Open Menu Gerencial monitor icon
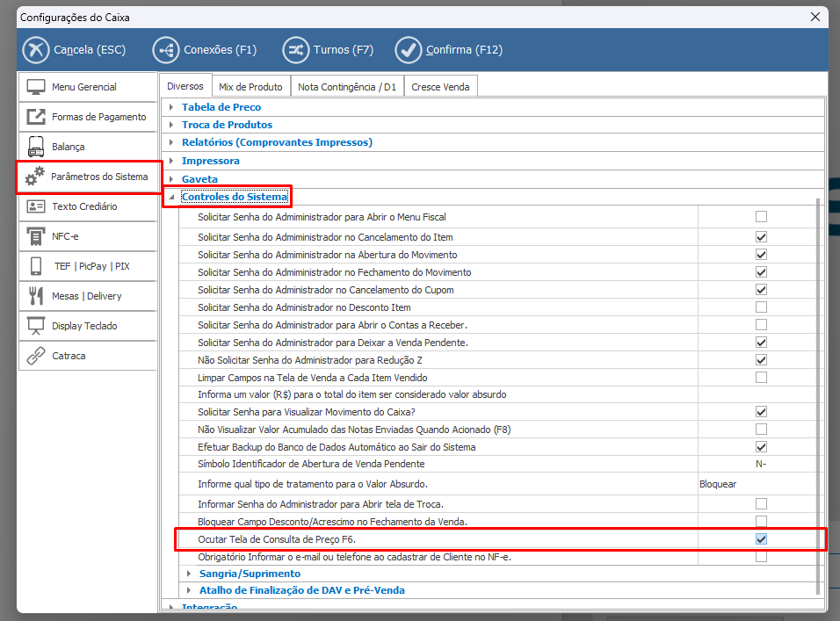The height and width of the screenshot is (621, 840). (x=36, y=87)
